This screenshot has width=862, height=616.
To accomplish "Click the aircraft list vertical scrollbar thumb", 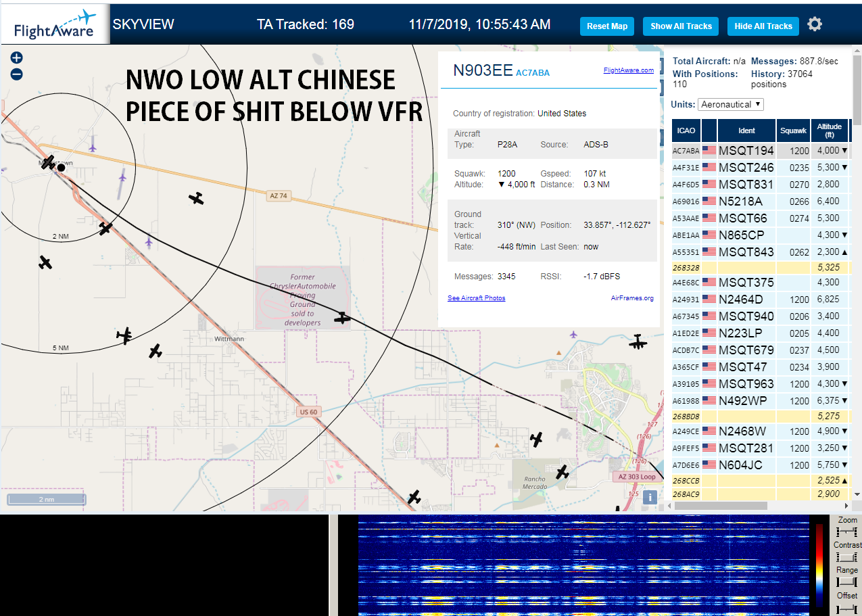I will (x=857, y=89).
